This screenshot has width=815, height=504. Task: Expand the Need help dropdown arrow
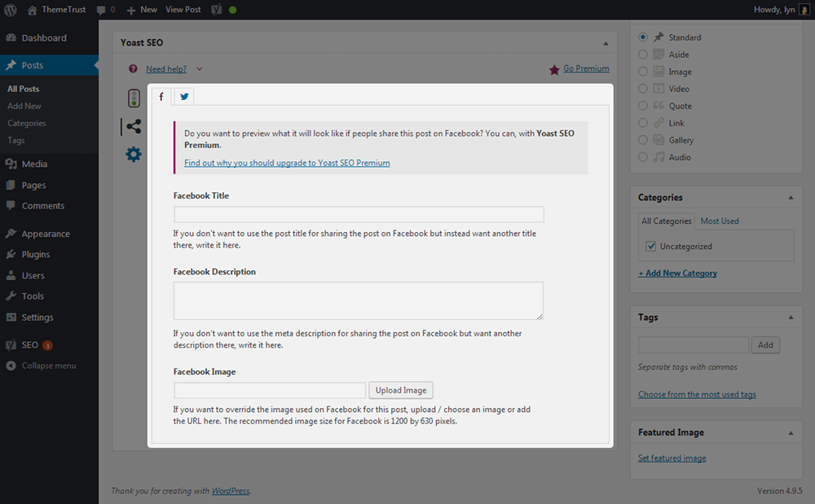point(200,69)
